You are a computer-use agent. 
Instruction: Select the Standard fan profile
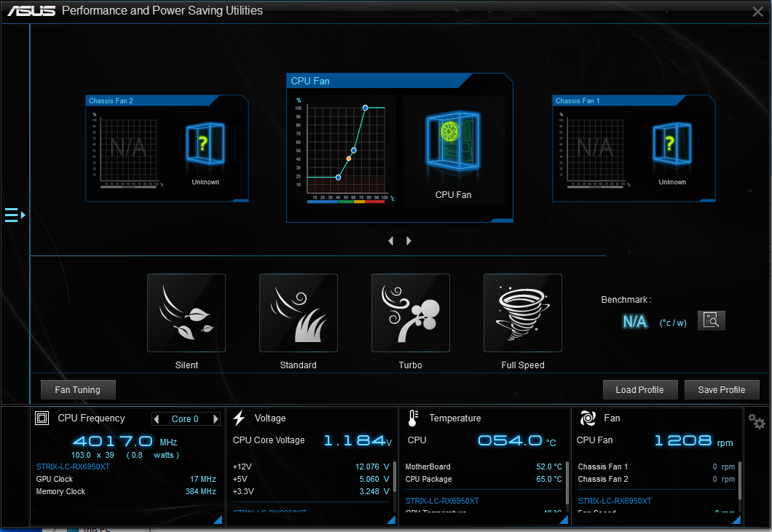pyautogui.click(x=298, y=313)
